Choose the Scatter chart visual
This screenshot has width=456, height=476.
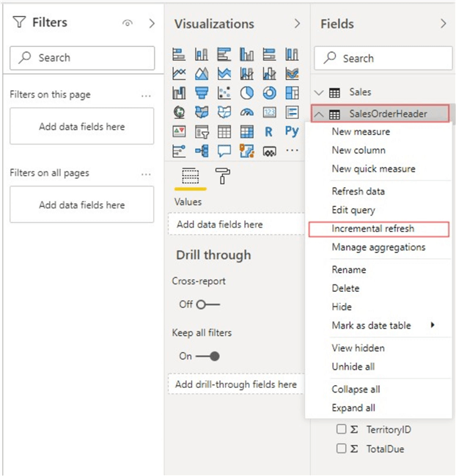pyautogui.click(x=224, y=93)
